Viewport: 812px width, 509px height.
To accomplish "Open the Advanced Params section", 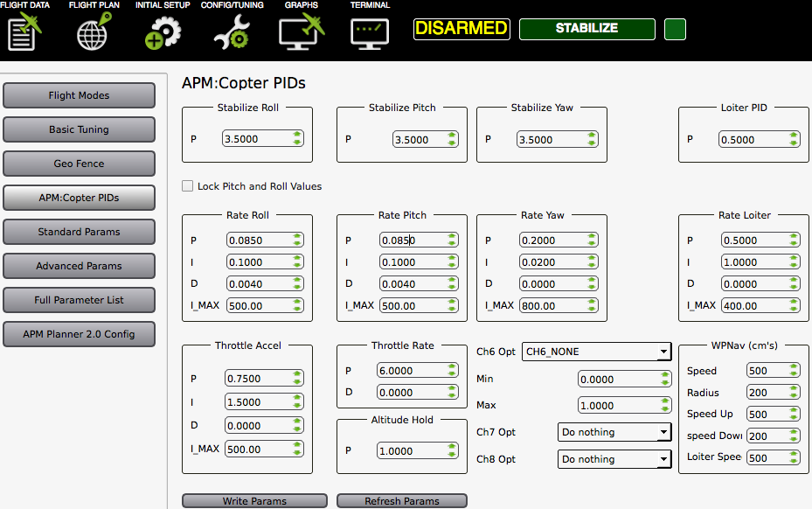I will point(79,266).
